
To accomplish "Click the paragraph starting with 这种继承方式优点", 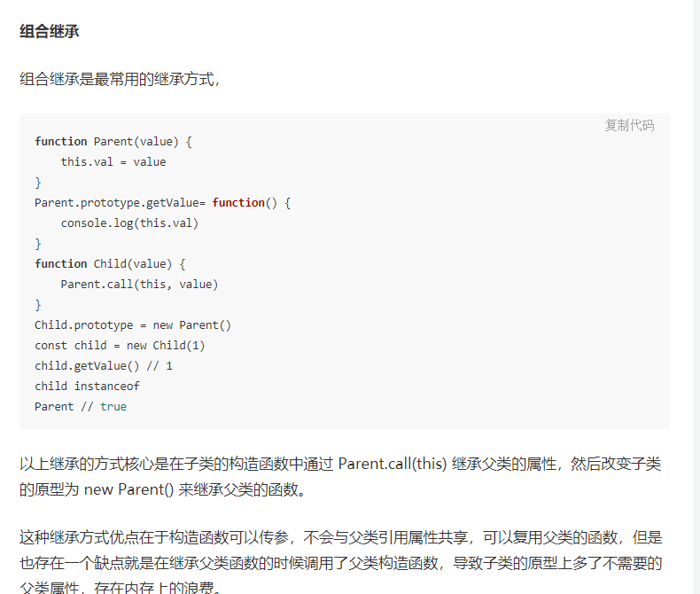I will pos(340,563).
